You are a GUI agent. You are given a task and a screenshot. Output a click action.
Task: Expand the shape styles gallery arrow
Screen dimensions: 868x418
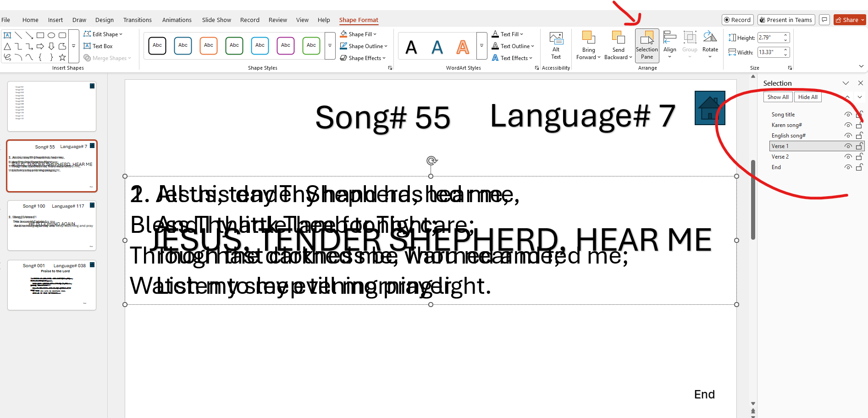click(x=330, y=46)
